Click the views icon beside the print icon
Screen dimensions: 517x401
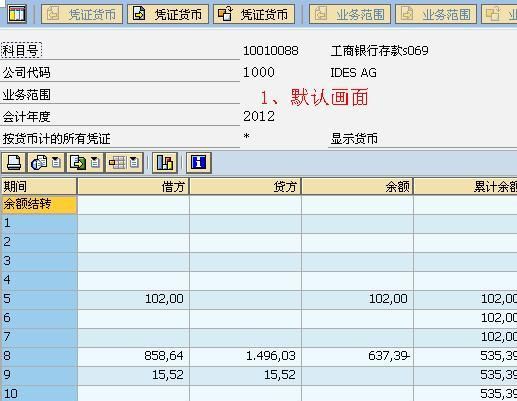[x=39, y=163]
